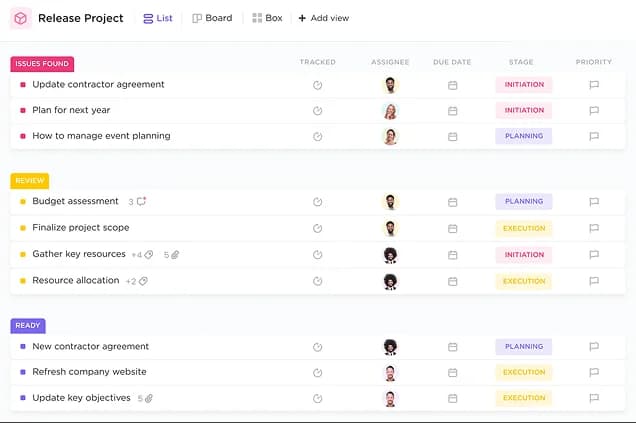Set priority flag for How to manage event planning
The height and width of the screenshot is (423, 636).
coord(594,136)
